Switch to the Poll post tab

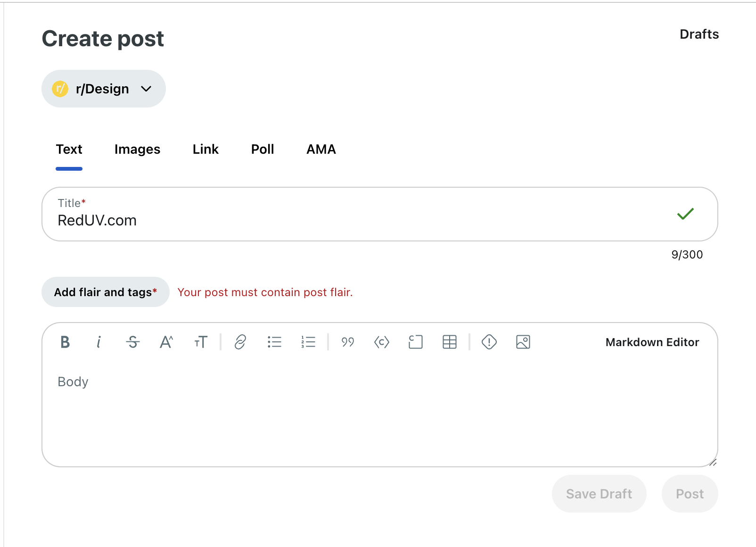263,149
